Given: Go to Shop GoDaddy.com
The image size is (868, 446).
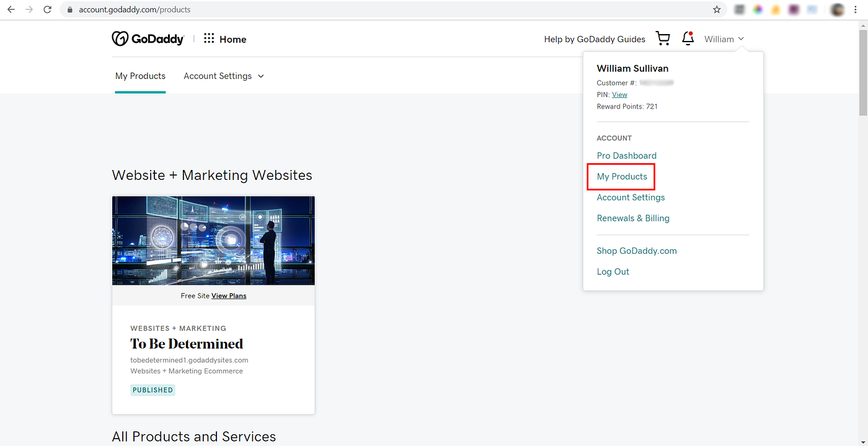Looking at the screenshot, I should (637, 251).
